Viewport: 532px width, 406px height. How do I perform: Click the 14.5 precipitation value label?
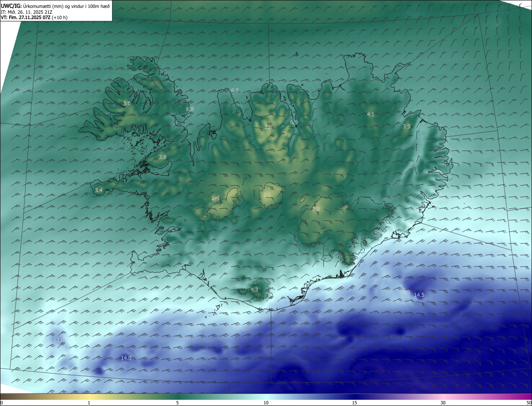click(419, 295)
